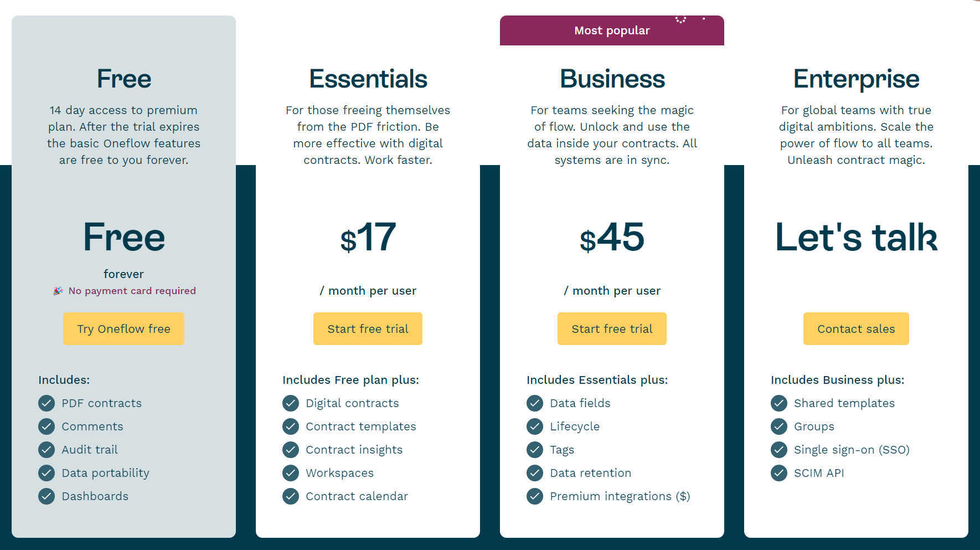Click the checkmark beside Audit trail
The height and width of the screenshot is (550, 980).
point(47,450)
